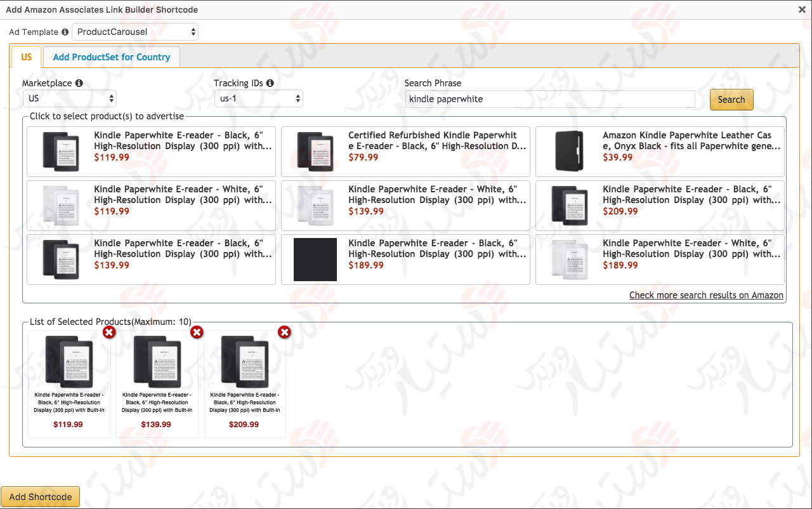Remove the selected $139.99 Kindle product
This screenshot has width=812, height=509.
(x=197, y=332)
